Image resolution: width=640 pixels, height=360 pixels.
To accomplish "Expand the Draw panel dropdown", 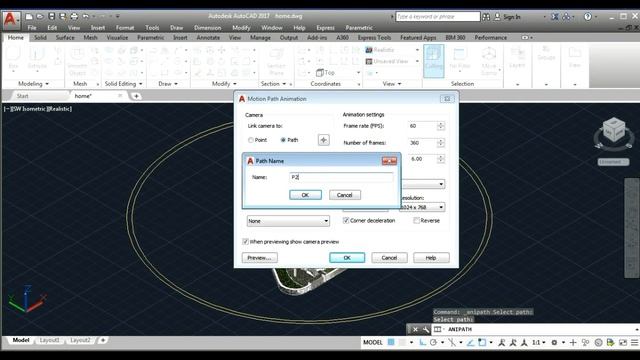I will click(x=168, y=84).
